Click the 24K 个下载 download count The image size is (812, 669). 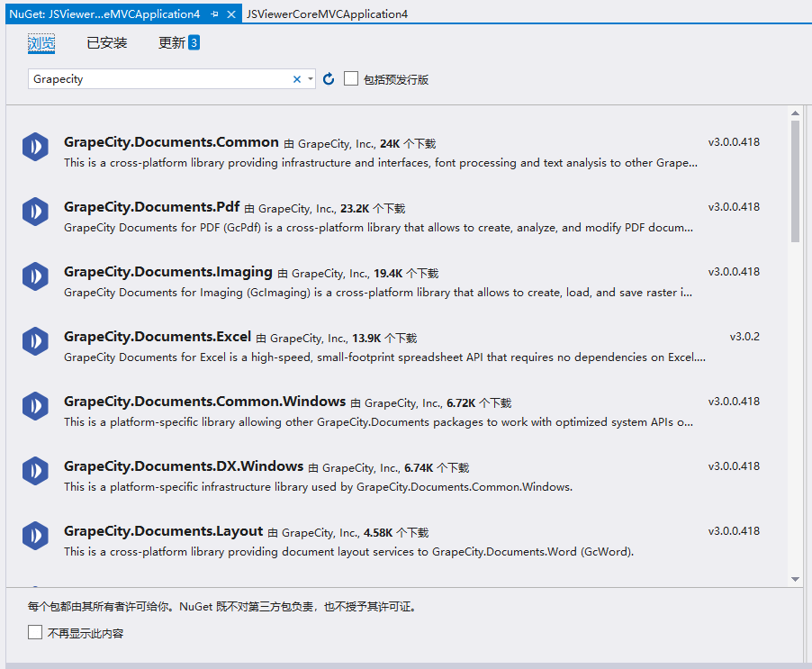(408, 144)
